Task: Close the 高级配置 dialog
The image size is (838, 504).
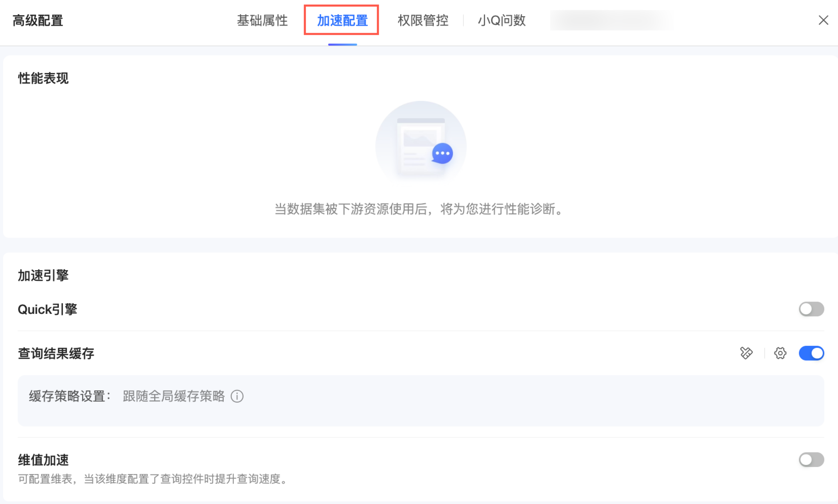Action: tap(823, 20)
